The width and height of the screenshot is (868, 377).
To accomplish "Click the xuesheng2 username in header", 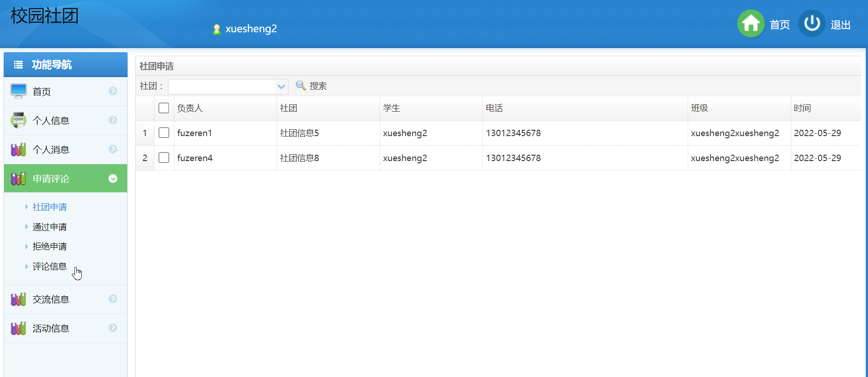I will tap(251, 29).
